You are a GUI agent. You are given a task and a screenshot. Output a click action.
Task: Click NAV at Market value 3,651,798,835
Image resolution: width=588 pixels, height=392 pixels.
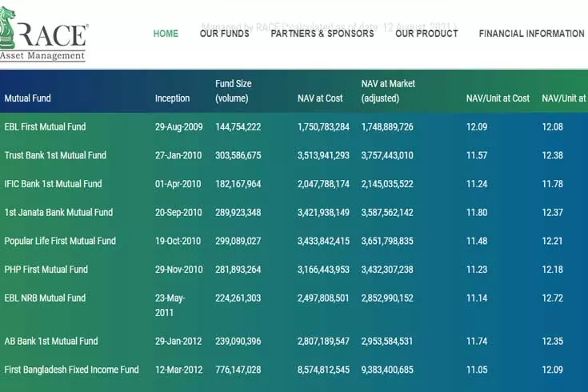point(387,241)
